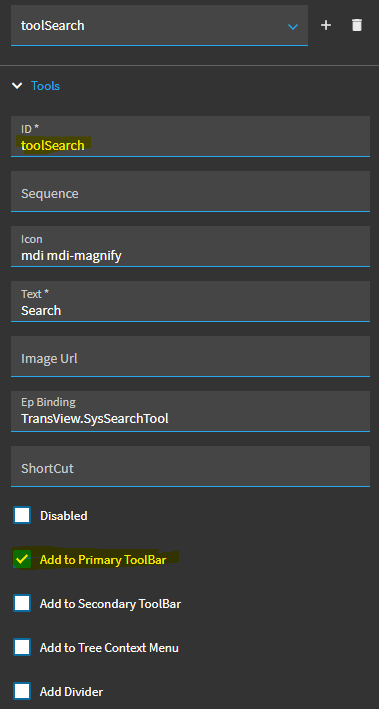Image resolution: width=379 pixels, height=709 pixels.
Task: Click the Text field with Search
Action: (x=190, y=302)
